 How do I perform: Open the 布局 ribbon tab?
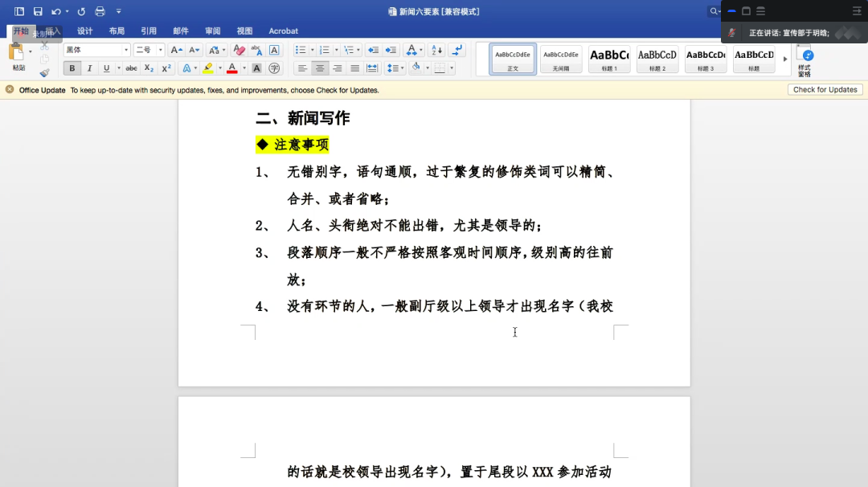[x=117, y=31]
